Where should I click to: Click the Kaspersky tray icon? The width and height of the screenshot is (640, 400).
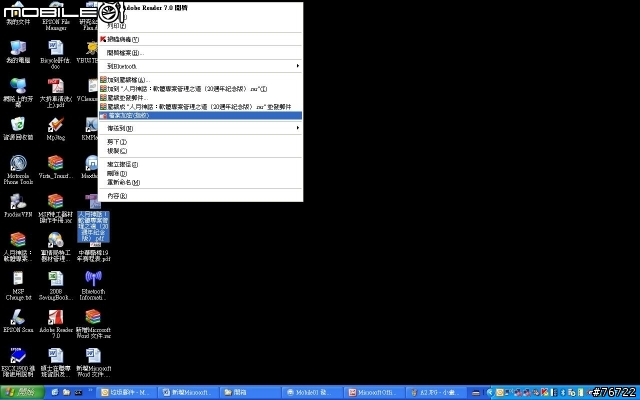pos(544,393)
